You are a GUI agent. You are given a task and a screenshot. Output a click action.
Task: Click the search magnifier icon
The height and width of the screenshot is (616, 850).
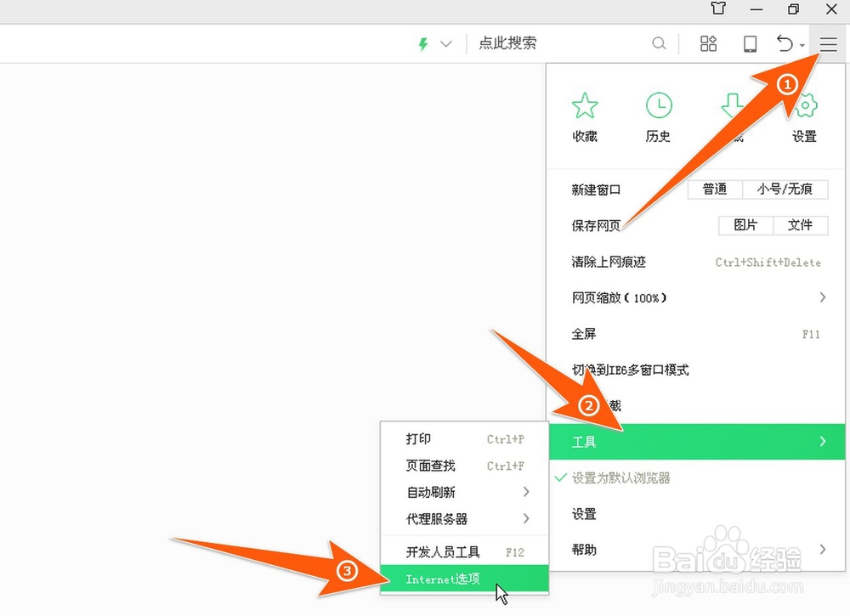pos(660,42)
